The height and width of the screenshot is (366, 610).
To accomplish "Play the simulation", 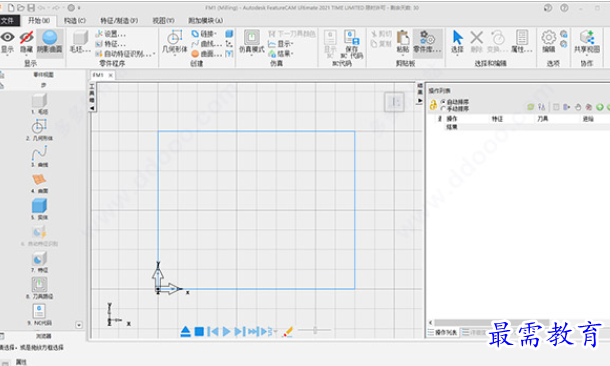I will (x=226, y=331).
